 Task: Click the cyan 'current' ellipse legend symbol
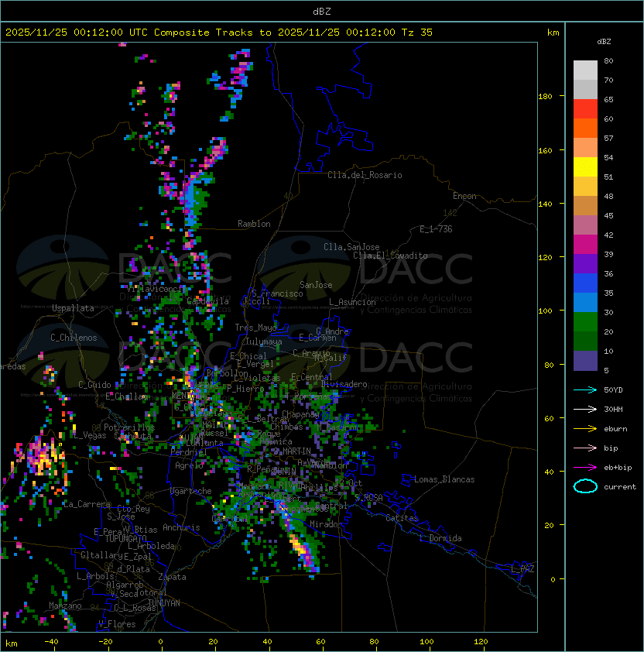click(585, 486)
